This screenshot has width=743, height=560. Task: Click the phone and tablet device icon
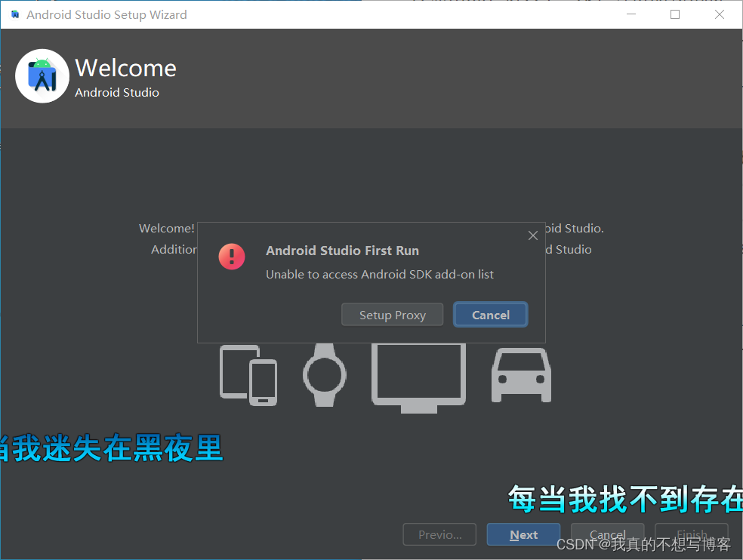(x=248, y=375)
